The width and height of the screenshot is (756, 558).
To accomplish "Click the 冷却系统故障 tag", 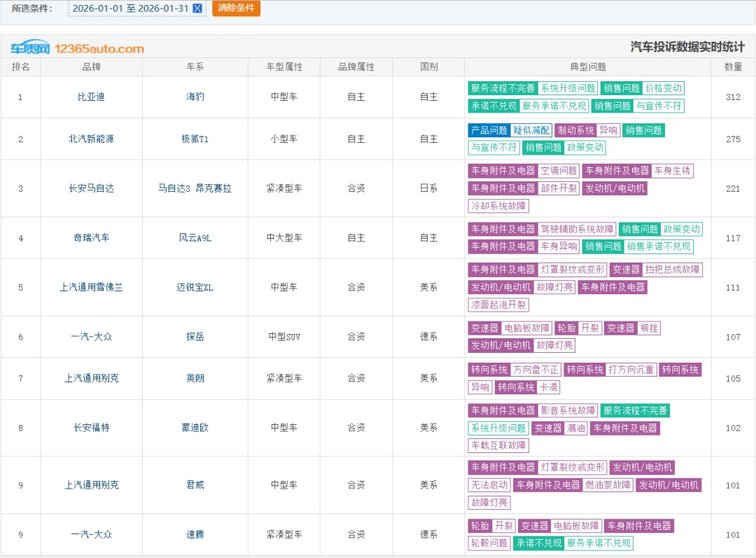I will 496,205.
